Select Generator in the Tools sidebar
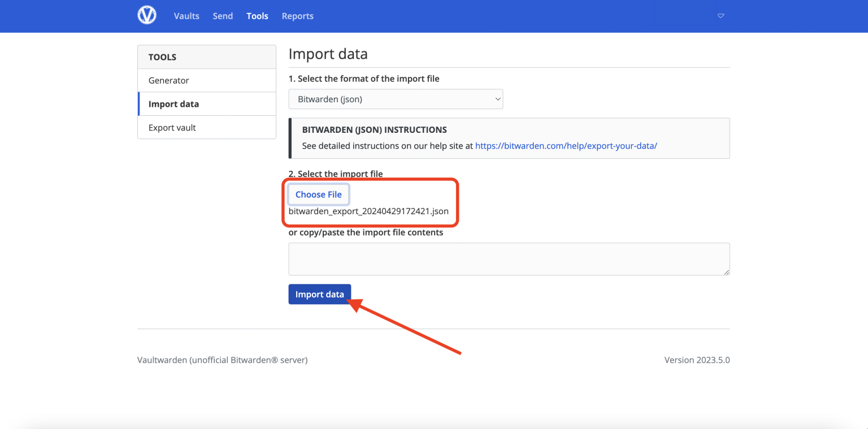 click(x=168, y=80)
